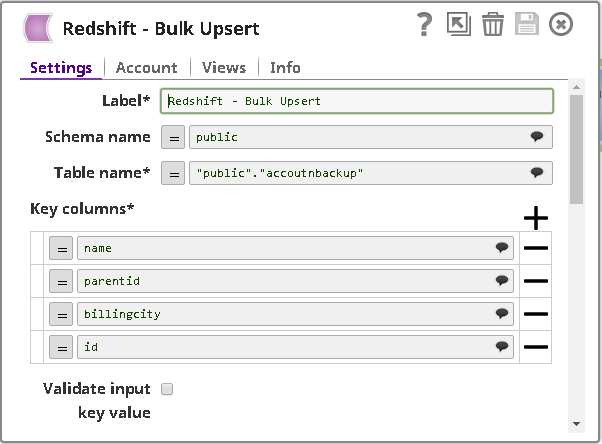Click the Schema name field 'public'

[x=370, y=137]
